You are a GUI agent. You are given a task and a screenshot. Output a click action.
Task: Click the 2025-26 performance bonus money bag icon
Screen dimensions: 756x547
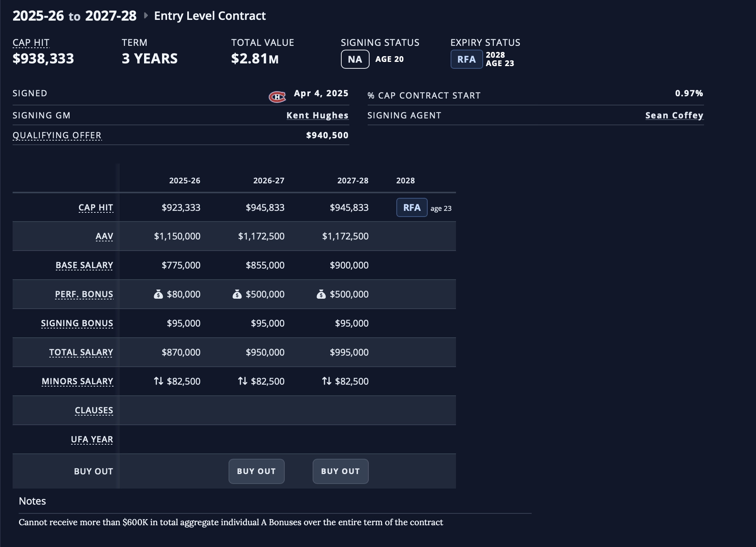coord(158,294)
